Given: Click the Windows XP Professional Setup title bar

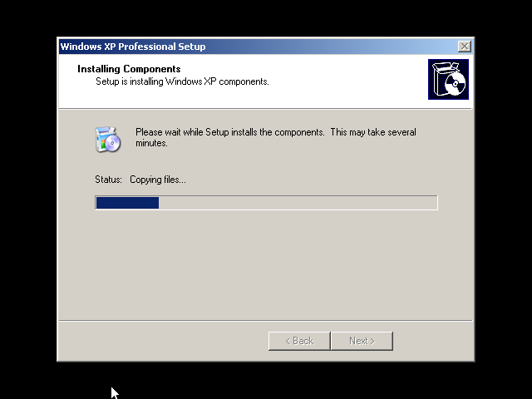Looking at the screenshot, I should [x=258, y=47].
